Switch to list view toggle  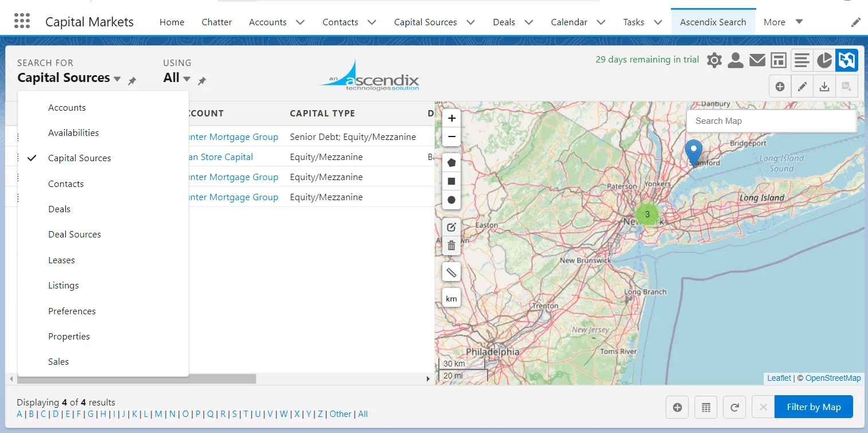[802, 60]
